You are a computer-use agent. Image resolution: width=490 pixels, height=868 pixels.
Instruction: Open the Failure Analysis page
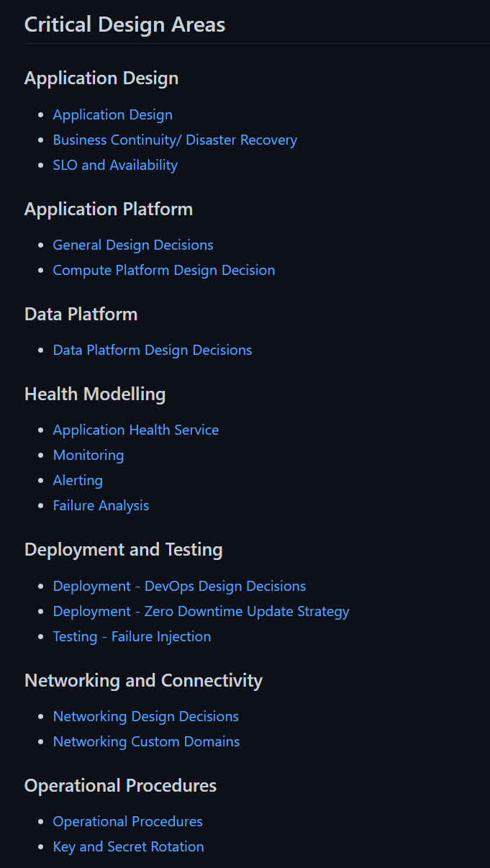[101, 505]
